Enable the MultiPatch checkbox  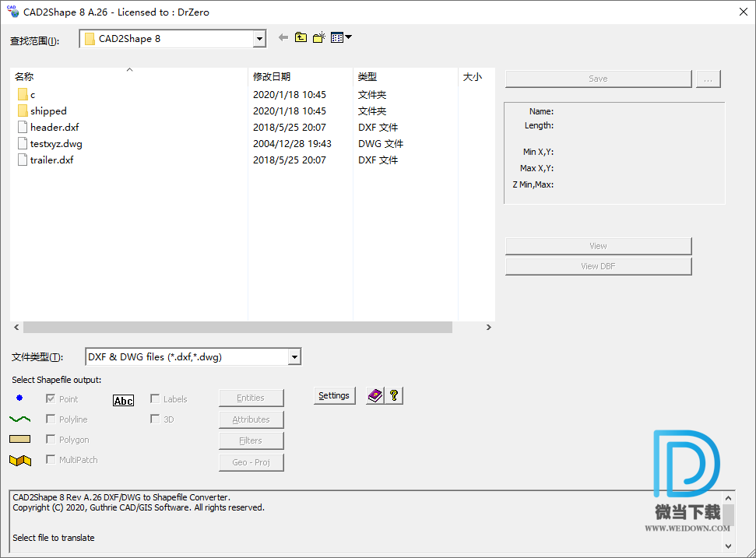[51, 459]
